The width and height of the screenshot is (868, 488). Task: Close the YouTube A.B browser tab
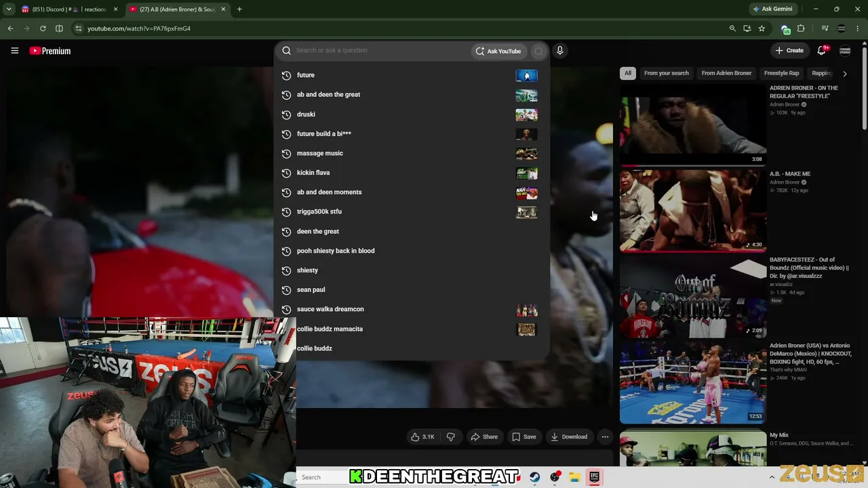pyautogui.click(x=223, y=9)
